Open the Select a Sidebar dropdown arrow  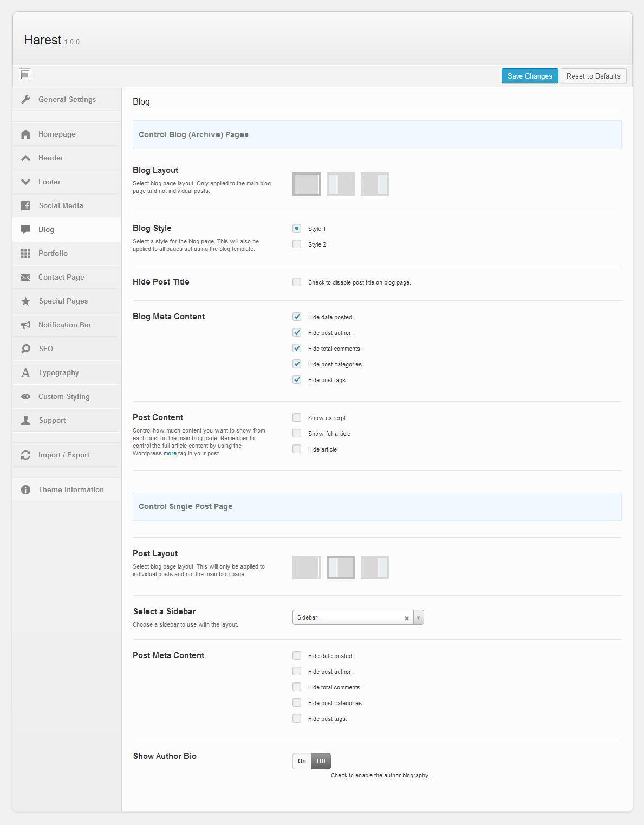click(418, 617)
